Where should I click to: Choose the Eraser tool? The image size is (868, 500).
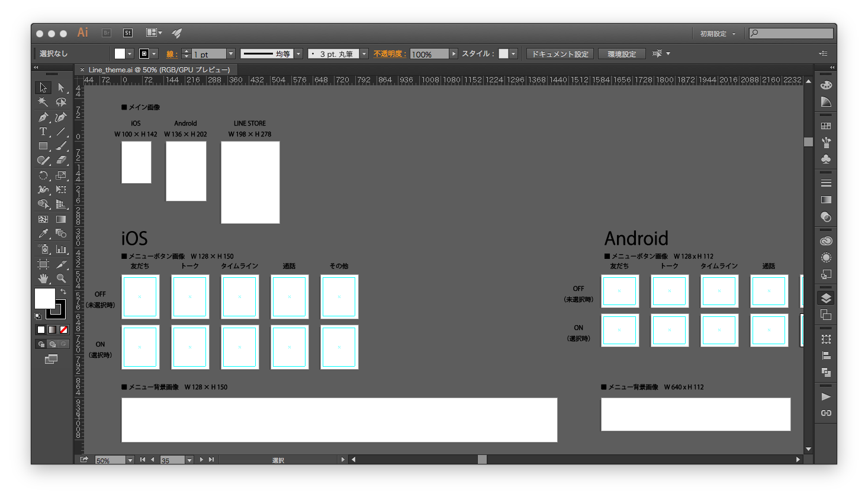tap(61, 160)
